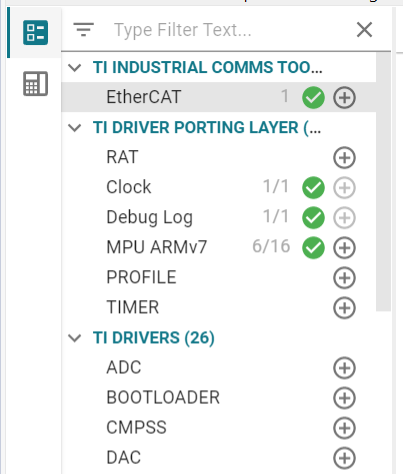Add a RAT instance
403x474 pixels.
tap(344, 158)
